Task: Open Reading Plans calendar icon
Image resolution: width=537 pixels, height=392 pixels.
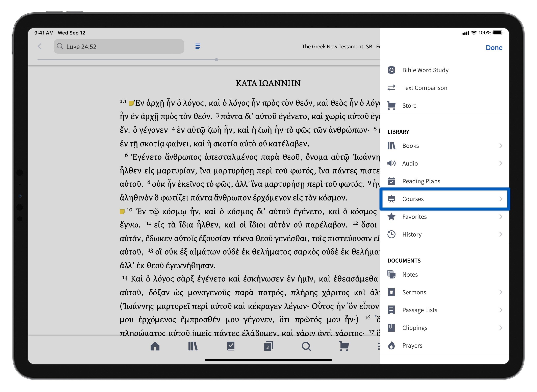Action: click(391, 181)
